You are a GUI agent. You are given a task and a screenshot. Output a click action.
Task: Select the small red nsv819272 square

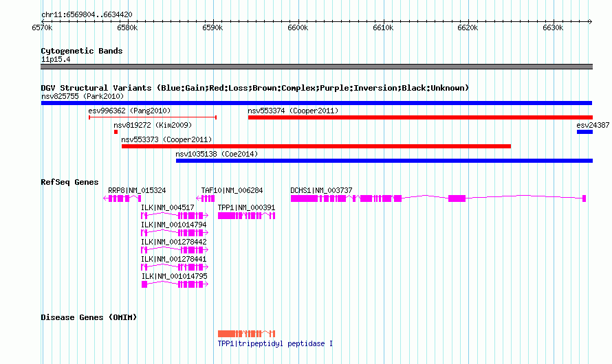(116, 132)
